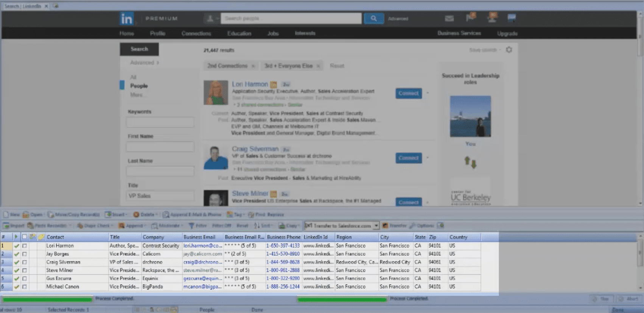Viewport: 644px width, 313px height.
Task: Open the account profile icon in LinkedIn header
Action: coord(511,18)
